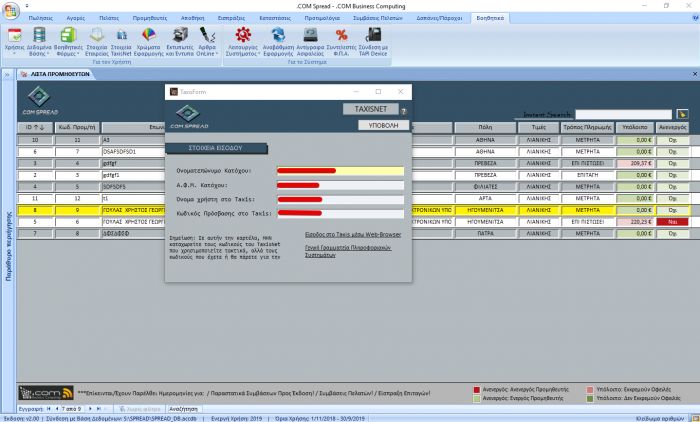Click the .com RSS logo in footer
The height and width of the screenshot is (422, 700).
point(46,393)
